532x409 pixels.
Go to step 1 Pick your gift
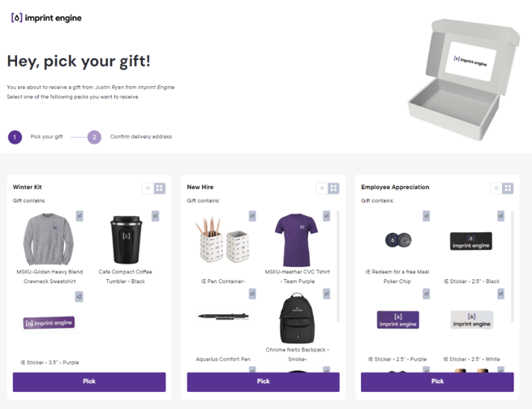coord(15,137)
